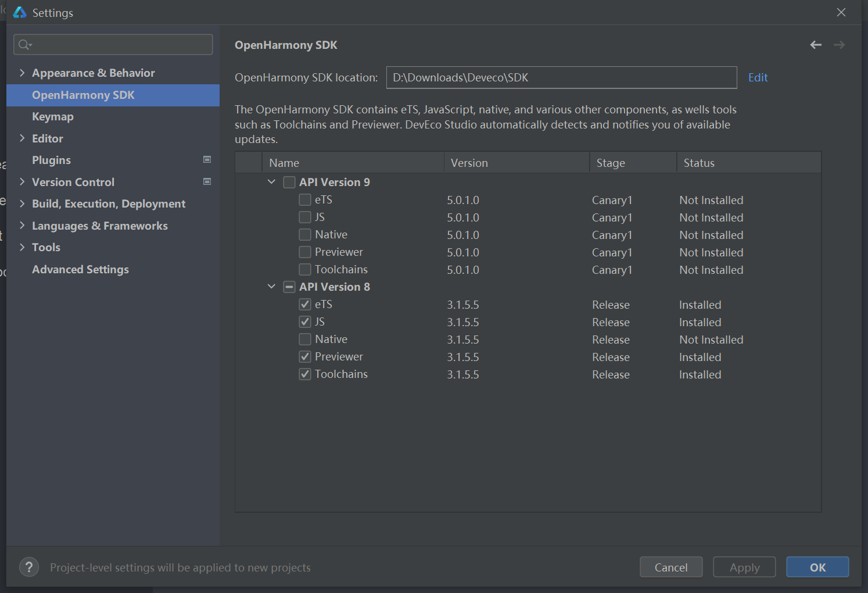The width and height of the screenshot is (868, 593).
Task: Uncheck eTS 3.1.5.5 checkbox
Action: tap(304, 304)
